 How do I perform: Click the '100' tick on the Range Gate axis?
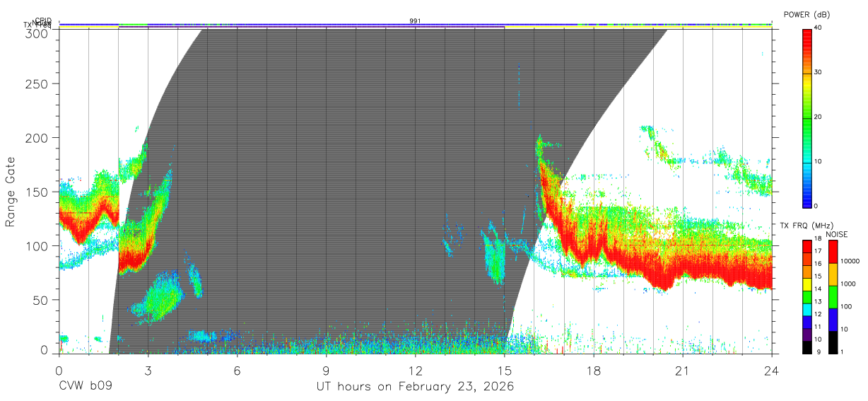pyautogui.click(x=37, y=246)
